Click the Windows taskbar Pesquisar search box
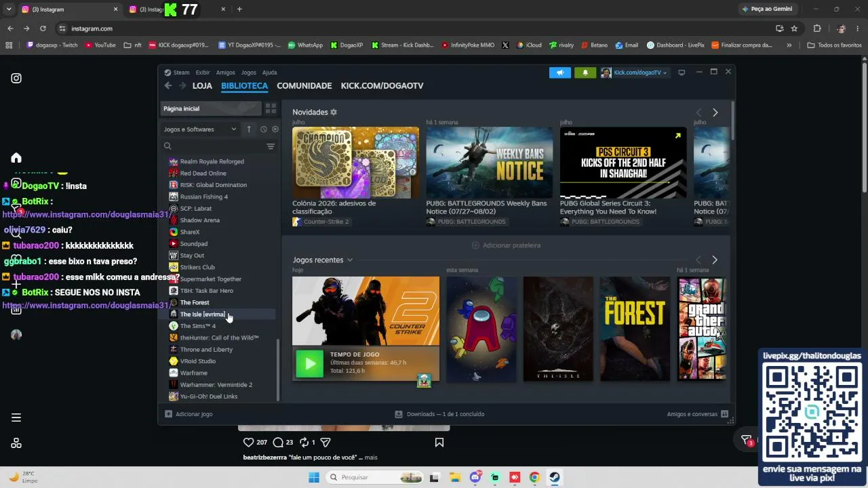The image size is (868, 488). point(376,477)
